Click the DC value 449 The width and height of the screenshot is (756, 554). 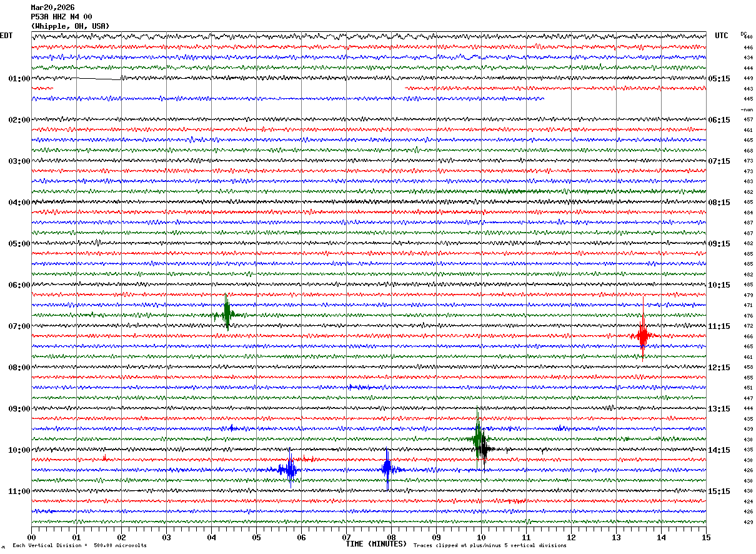tap(749, 79)
